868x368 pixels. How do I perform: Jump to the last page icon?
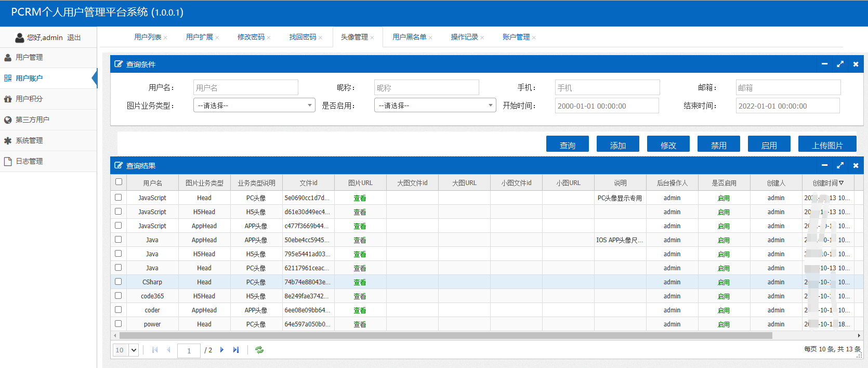(x=236, y=350)
